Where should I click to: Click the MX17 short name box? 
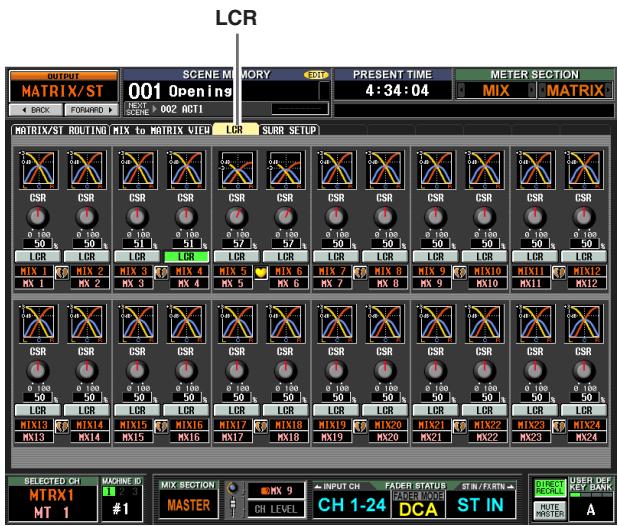233,437
